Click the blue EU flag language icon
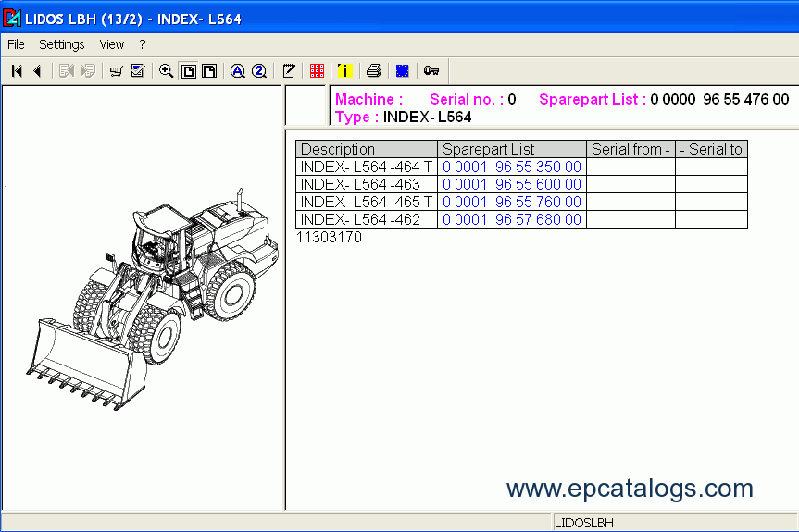This screenshot has width=799, height=532. click(402, 70)
